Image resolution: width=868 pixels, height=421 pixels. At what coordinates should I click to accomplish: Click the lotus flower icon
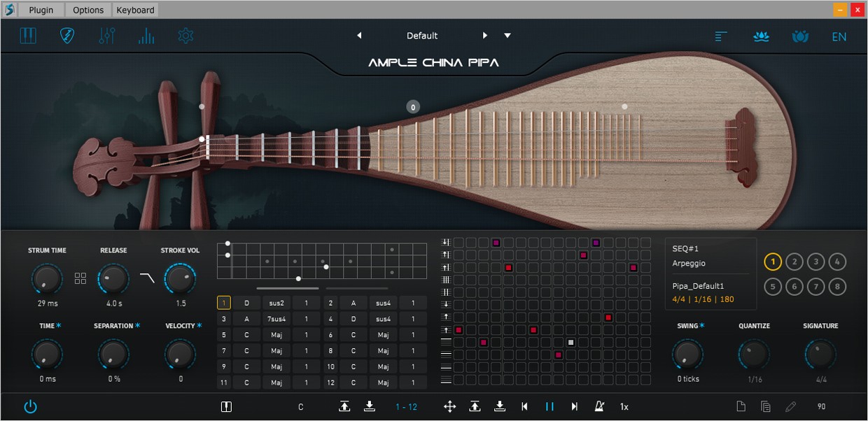pyautogui.click(x=761, y=36)
